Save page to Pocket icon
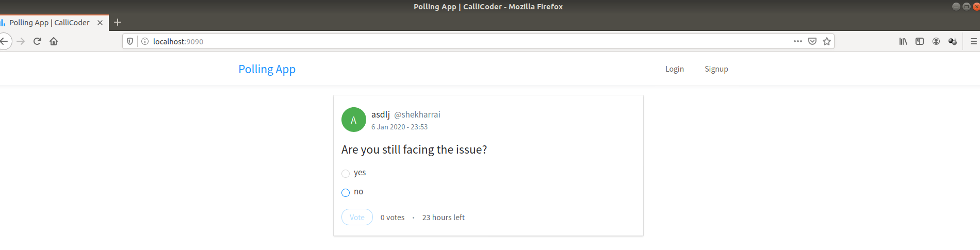 pyautogui.click(x=812, y=41)
